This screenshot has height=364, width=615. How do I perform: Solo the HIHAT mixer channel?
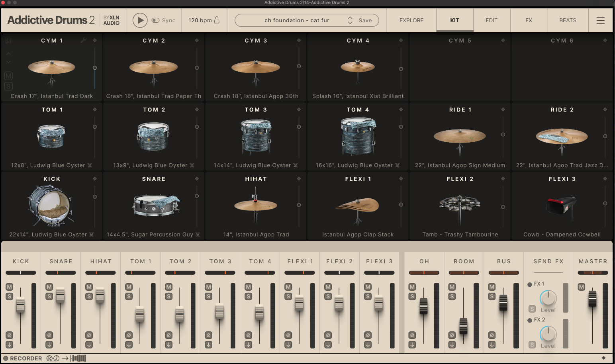[89, 296]
